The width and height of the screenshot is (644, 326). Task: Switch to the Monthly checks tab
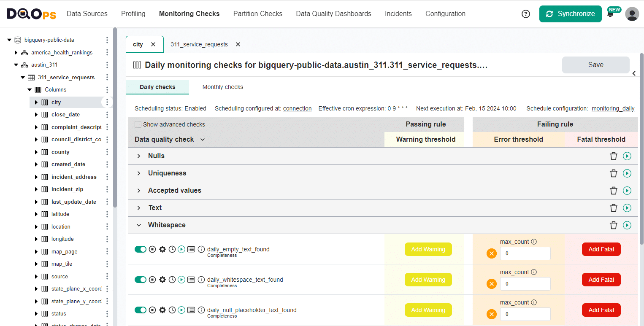click(222, 87)
